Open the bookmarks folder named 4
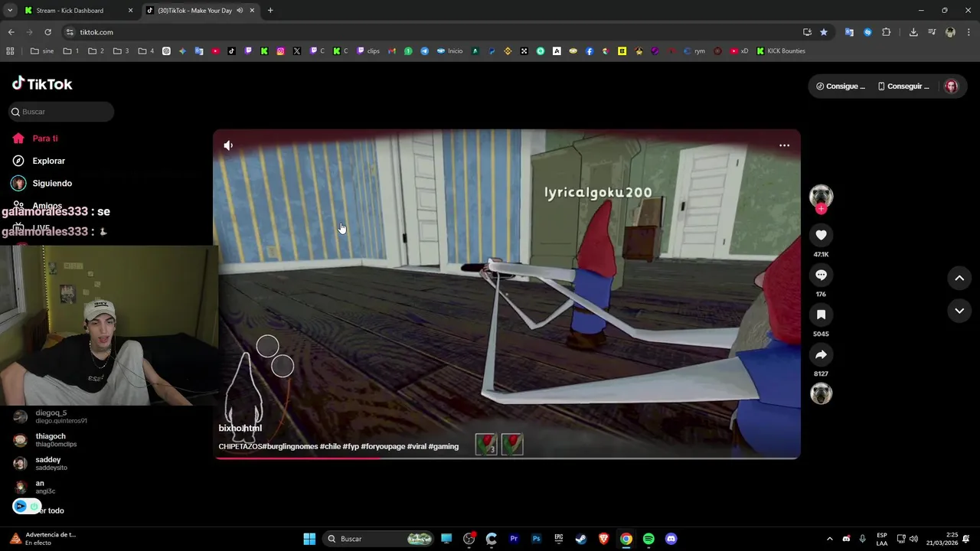 point(146,51)
